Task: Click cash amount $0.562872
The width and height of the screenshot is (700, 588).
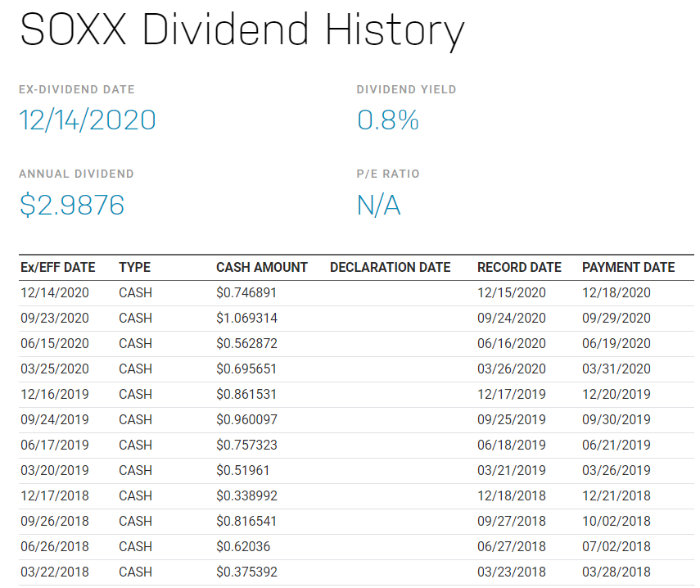Action: point(247,343)
